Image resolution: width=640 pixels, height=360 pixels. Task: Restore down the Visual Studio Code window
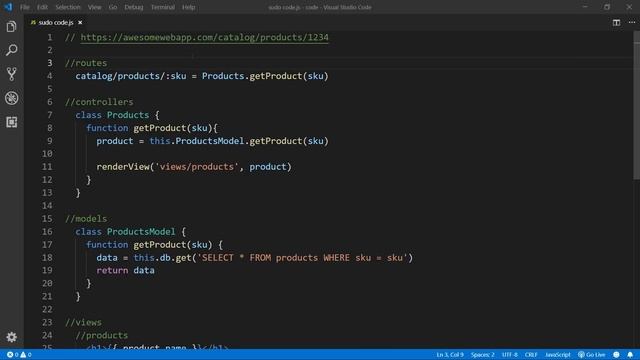[x=607, y=7]
